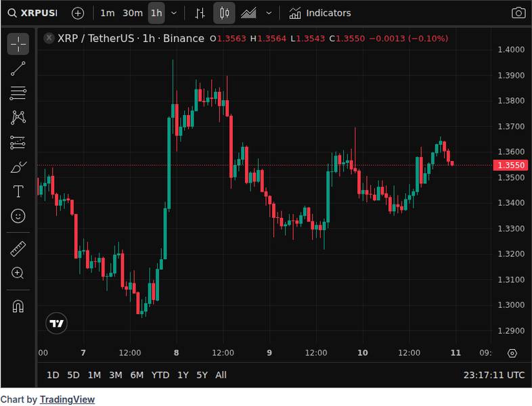Select the text annotation tool

click(18, 191)
